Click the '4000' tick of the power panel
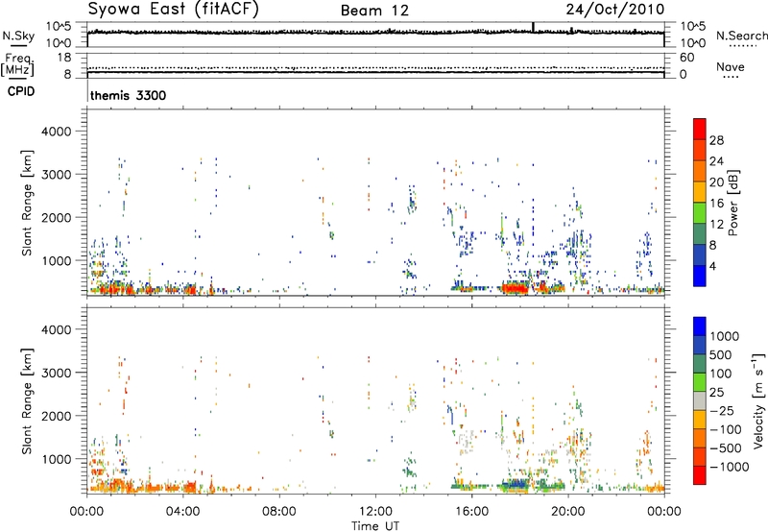Screen dimensions: 768x532 57,132
